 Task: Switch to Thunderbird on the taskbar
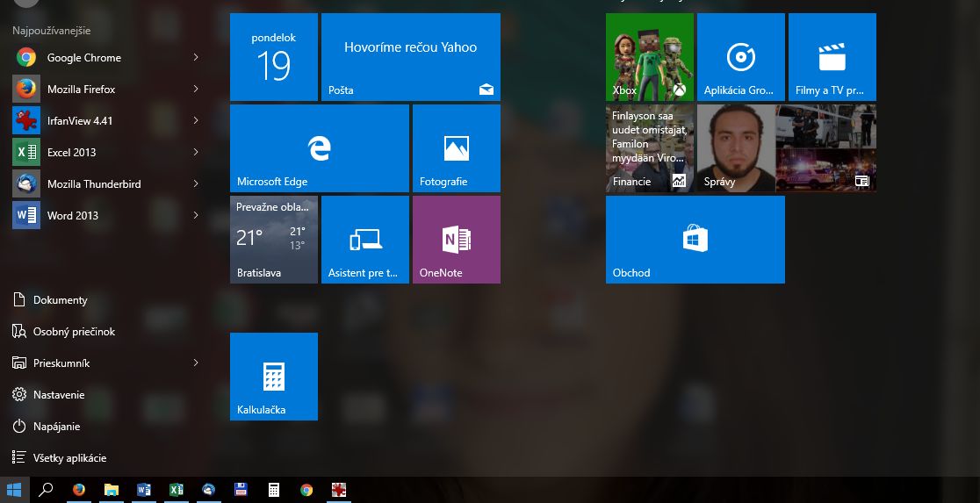click(x=209, y=490)
